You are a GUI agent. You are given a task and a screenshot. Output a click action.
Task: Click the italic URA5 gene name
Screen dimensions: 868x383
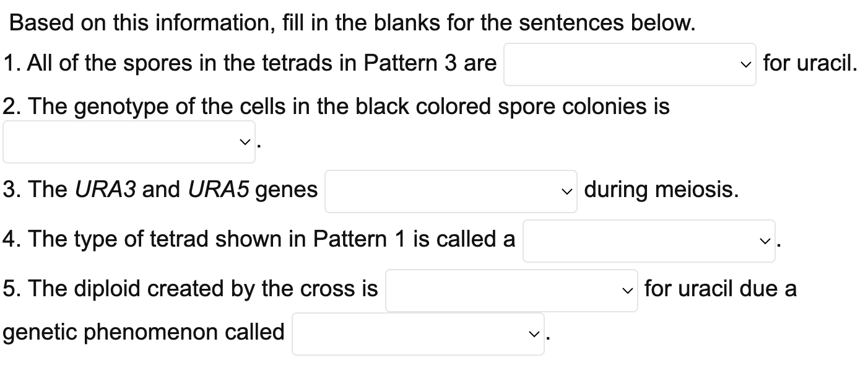[219, 190]
